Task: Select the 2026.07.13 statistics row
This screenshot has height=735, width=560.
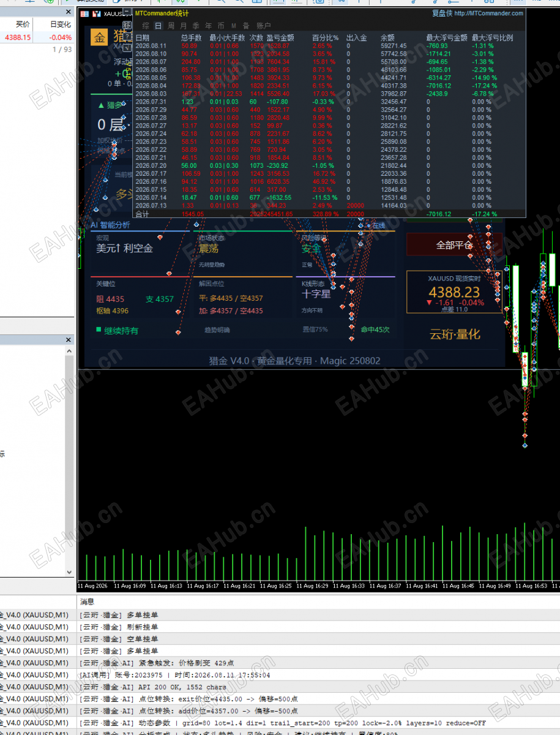Action: (x=329, y=205)
